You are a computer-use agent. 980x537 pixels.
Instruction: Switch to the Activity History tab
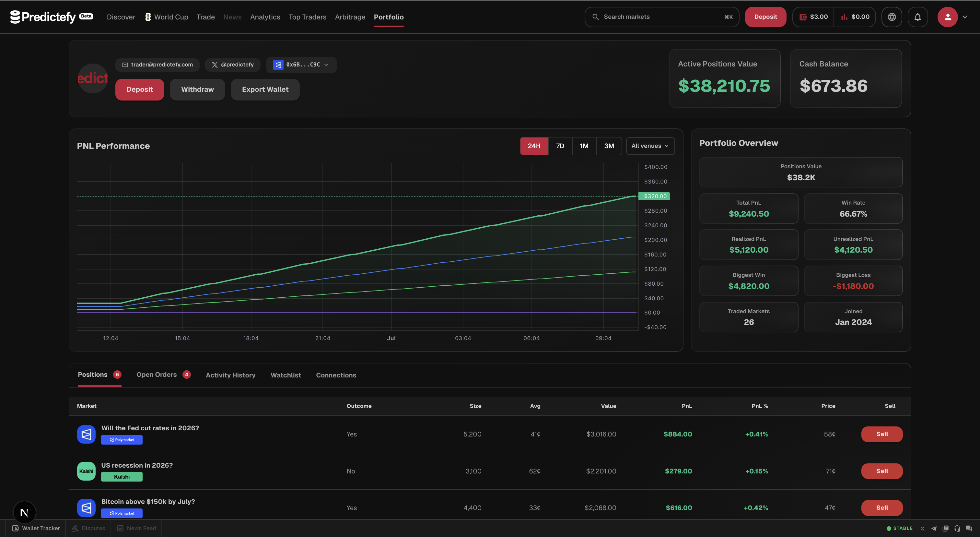(230, 375)
